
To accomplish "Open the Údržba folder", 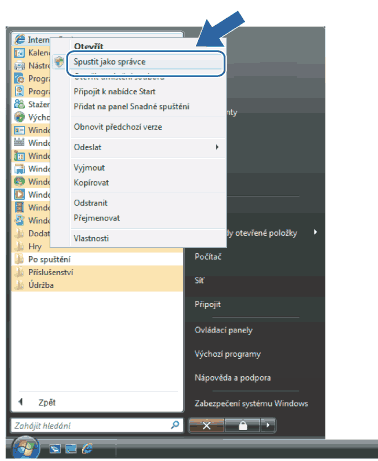I will point(97,285).
